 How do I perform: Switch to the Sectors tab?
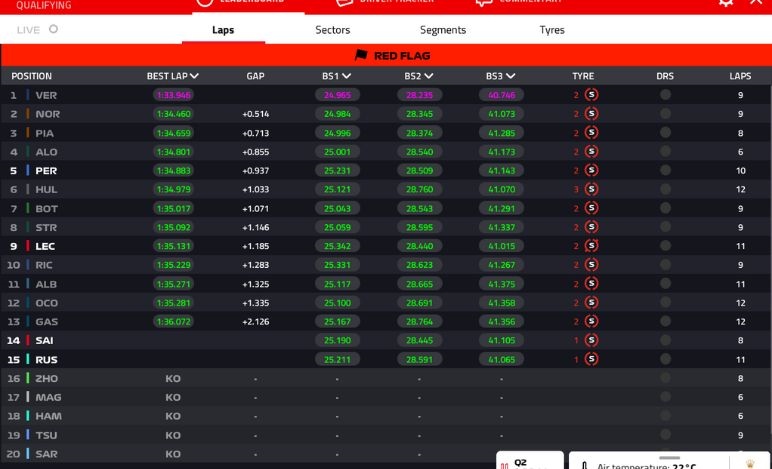point(333,30)
